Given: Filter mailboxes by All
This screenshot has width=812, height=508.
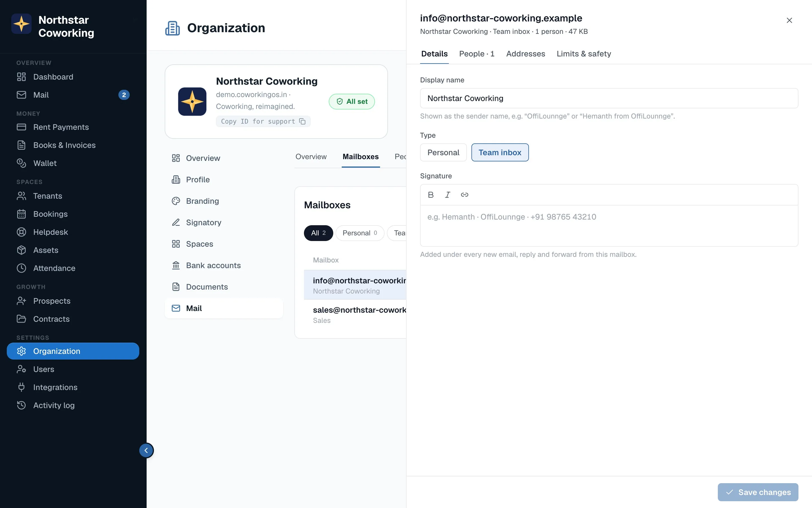Looking at the screenshot, I should coord(318,233).
